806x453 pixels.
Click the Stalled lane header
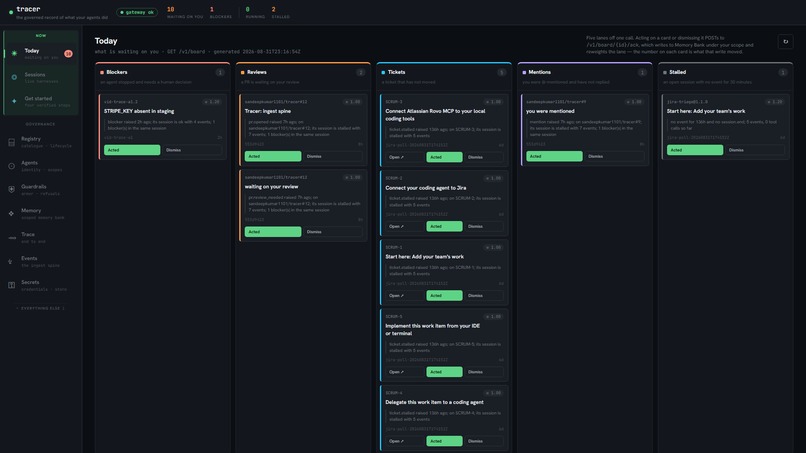tap(725, 76)
